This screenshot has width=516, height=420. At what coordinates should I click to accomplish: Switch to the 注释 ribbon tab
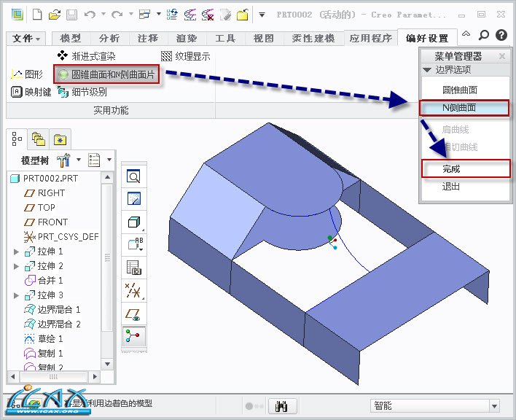coord(148,39)
